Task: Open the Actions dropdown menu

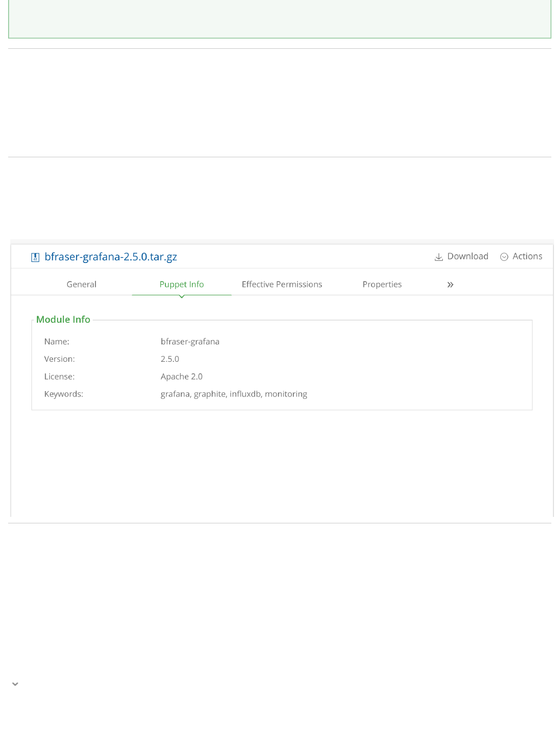Action: pyautogui.click(x=521, y=257)
